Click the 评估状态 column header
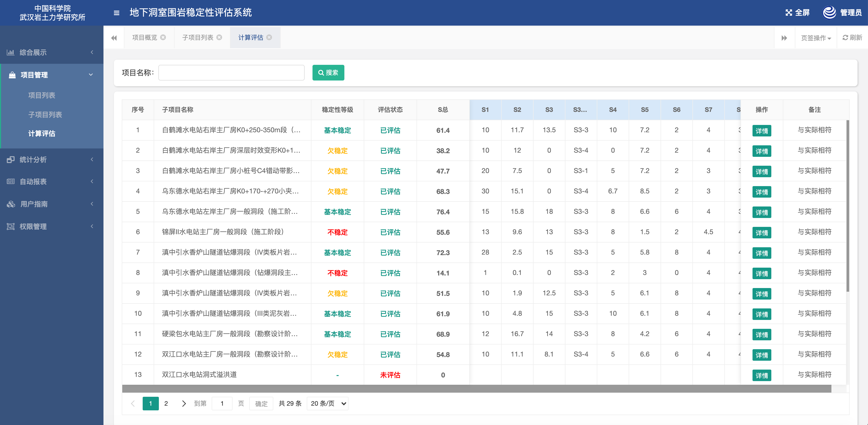Screen dimensions: 868x425 [x=390, y=110]
